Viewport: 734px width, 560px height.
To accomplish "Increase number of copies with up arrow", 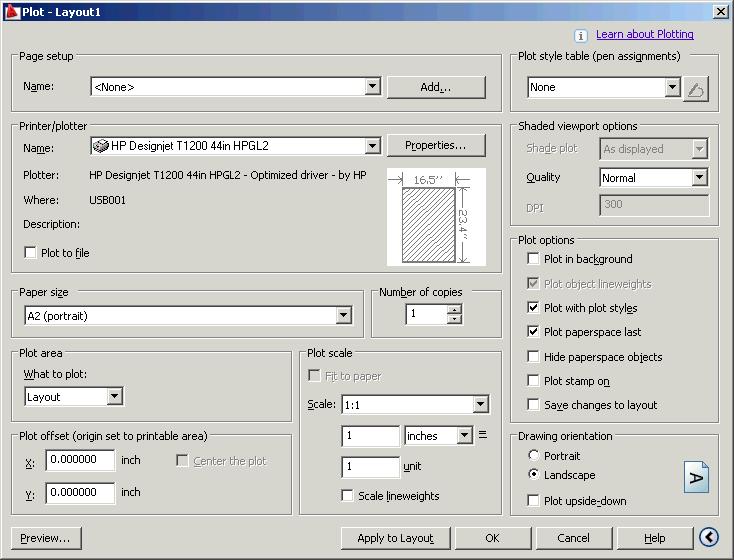I will tap(454, 309).
